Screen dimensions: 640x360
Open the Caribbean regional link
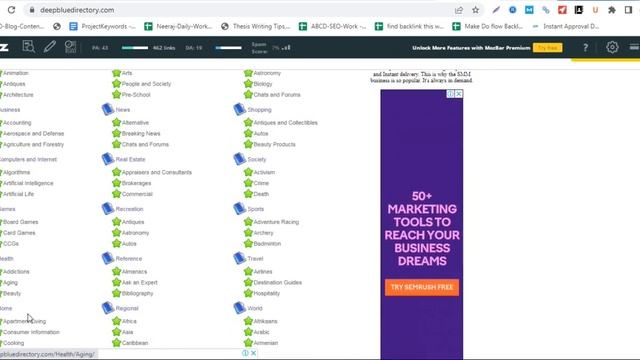tap(135, 343)
